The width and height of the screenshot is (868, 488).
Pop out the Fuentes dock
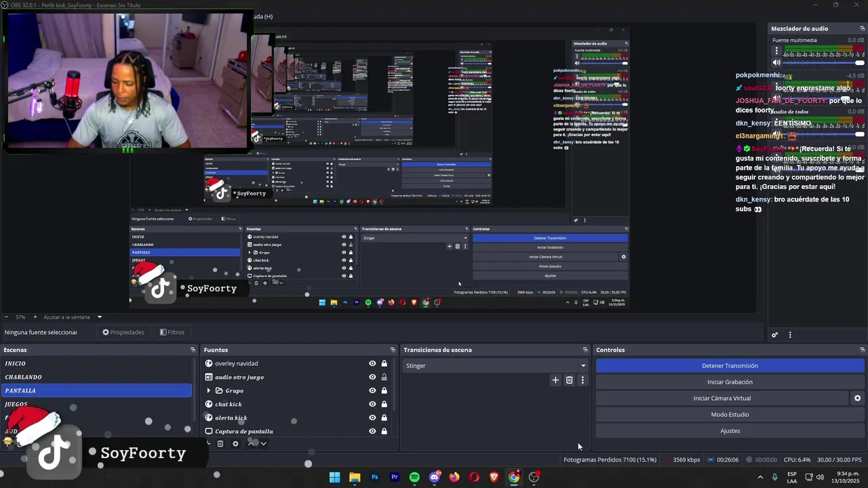(392, 350)
